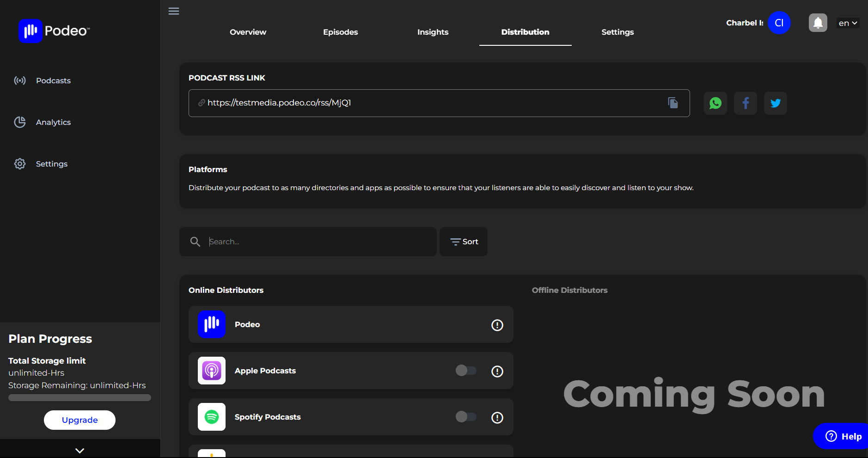
Task: Switch to the Insights tab
Action: tap(433, 32)
